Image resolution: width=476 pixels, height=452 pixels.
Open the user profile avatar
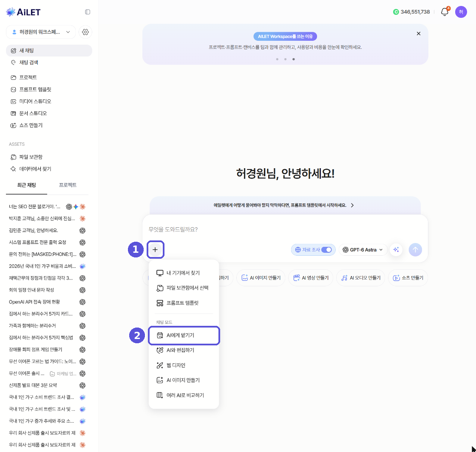pyautogui.click(x=461, y=12)
